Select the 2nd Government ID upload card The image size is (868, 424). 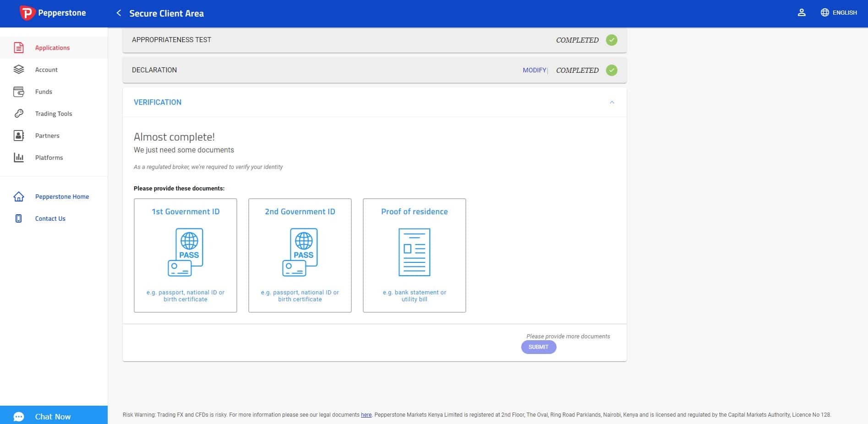pyautogui.click(x=300, y=255)
